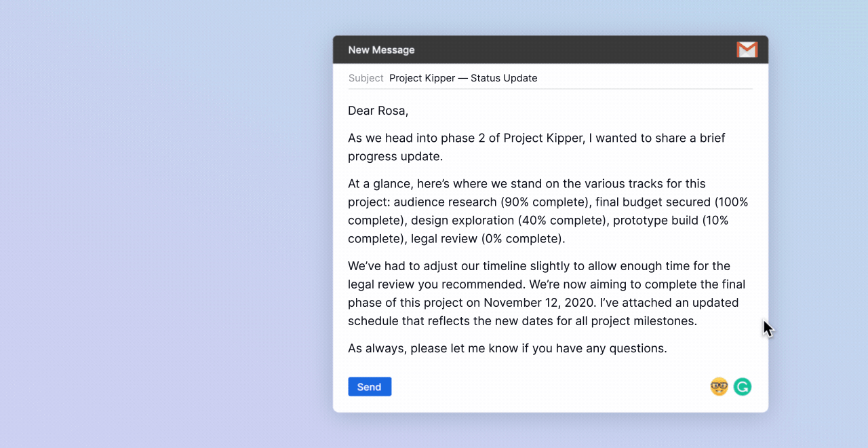Click the phrase 'I've attached an updated'
868x448 pixels.
670,303
